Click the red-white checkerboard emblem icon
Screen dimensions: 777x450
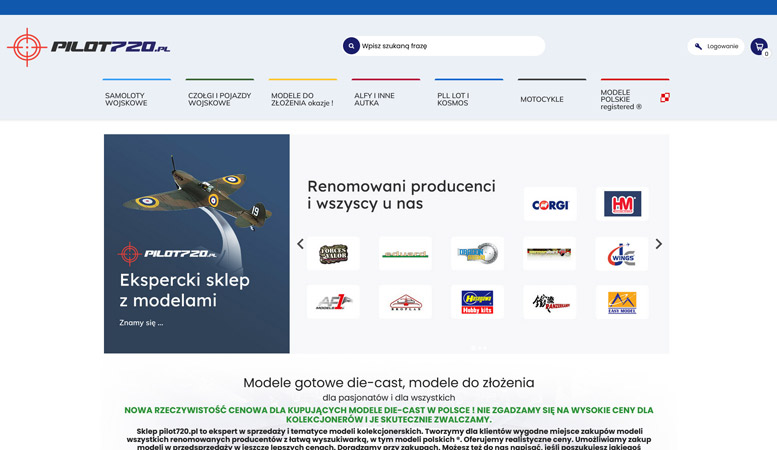point(665,98)
